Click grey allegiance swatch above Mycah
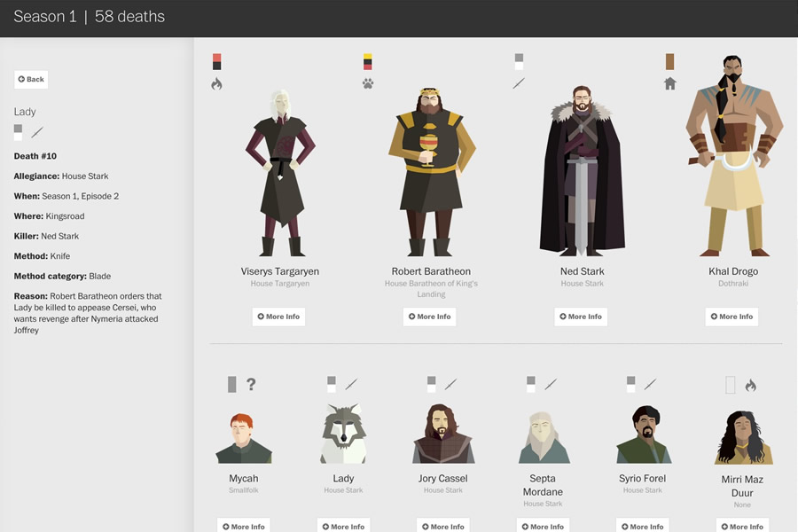798x532 pixels. pos(232,384)
